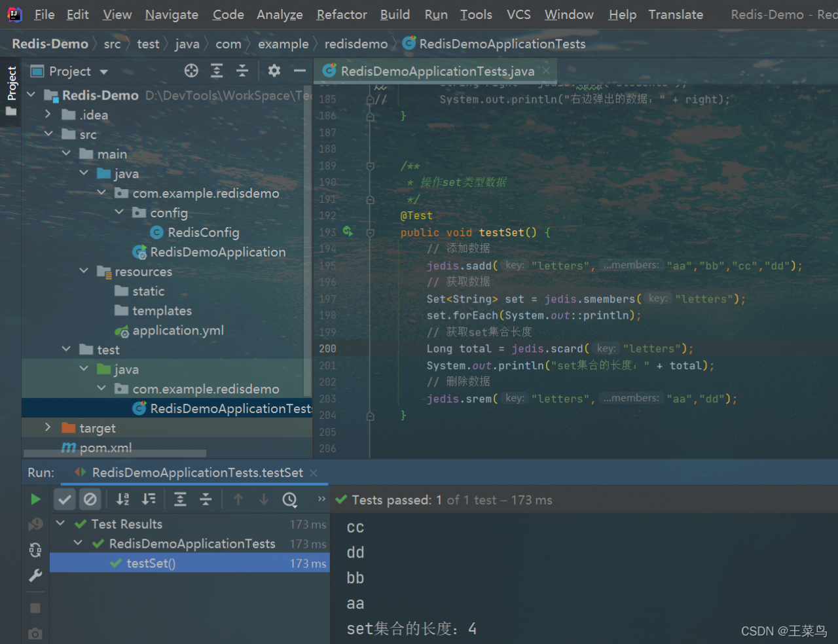The image size is (838, 644).
Task: Open wrench settings icon in Run sidebar
Action: [35, 575]
